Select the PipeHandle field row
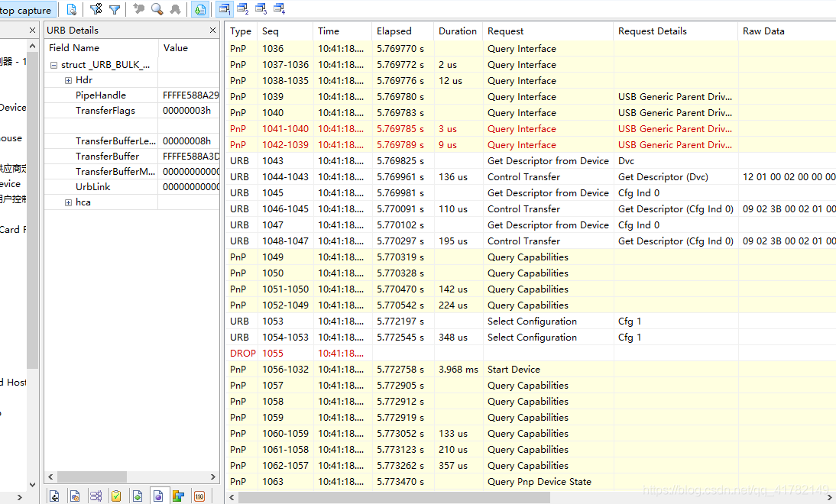This screenshot has width=836, height=504. point(131,95)
